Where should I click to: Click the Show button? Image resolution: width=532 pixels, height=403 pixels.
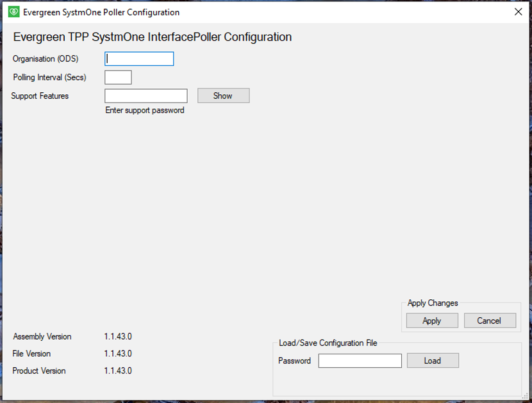click(223, 95)
